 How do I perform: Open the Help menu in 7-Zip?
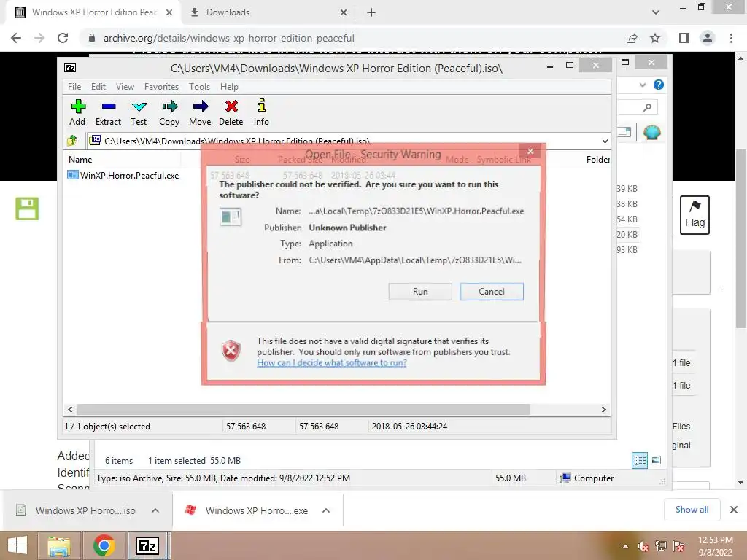pyautogui.click(x=229, y=87)
